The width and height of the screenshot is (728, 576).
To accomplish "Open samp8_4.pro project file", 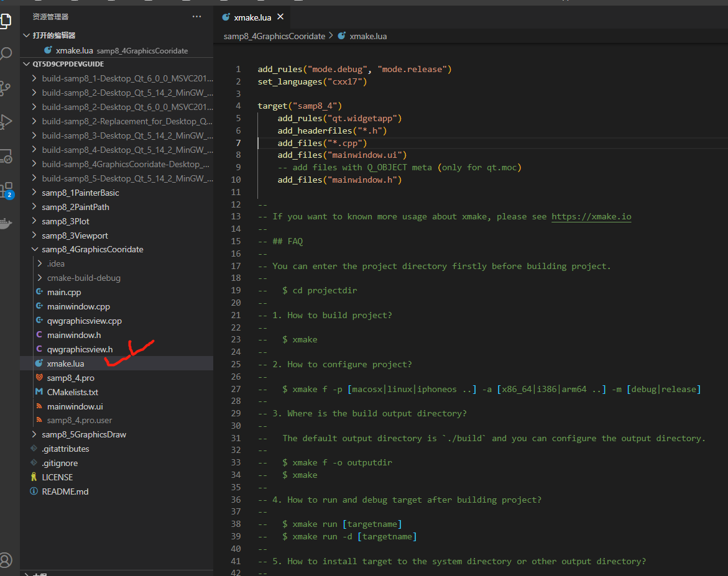I will (x=71, y=378).
